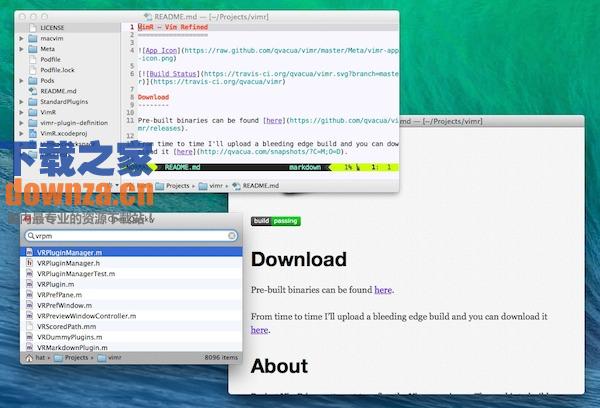600x408 pixels.
Task: Click the search field containing vrpm
Action: 131,236
